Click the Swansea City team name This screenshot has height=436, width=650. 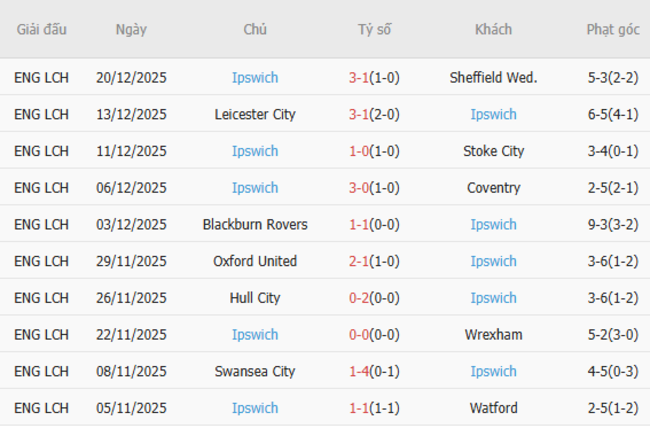pos(255,371)
